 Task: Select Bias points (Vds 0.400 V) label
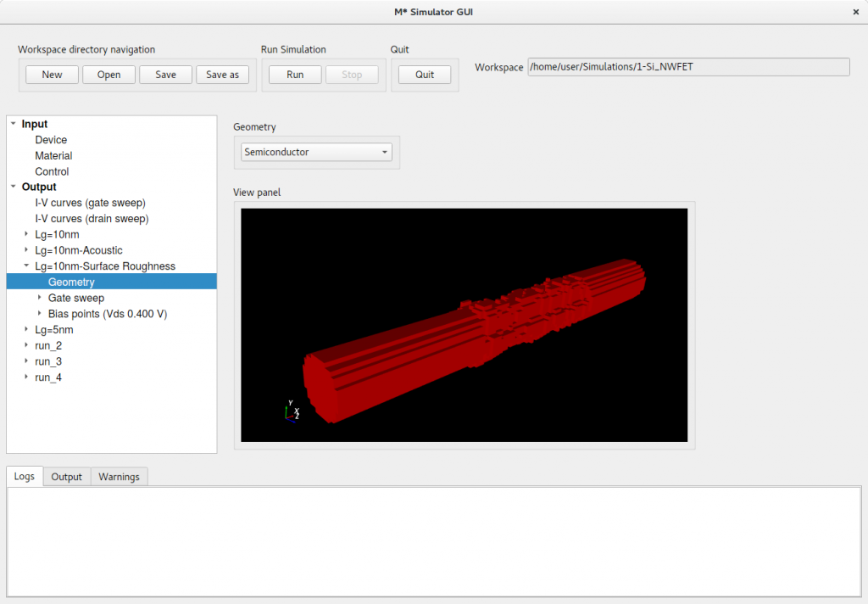tap(108, 314)
